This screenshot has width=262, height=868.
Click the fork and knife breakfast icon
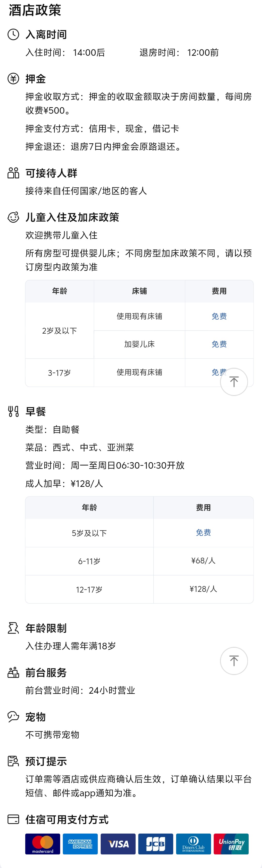[x=13, y=411]
